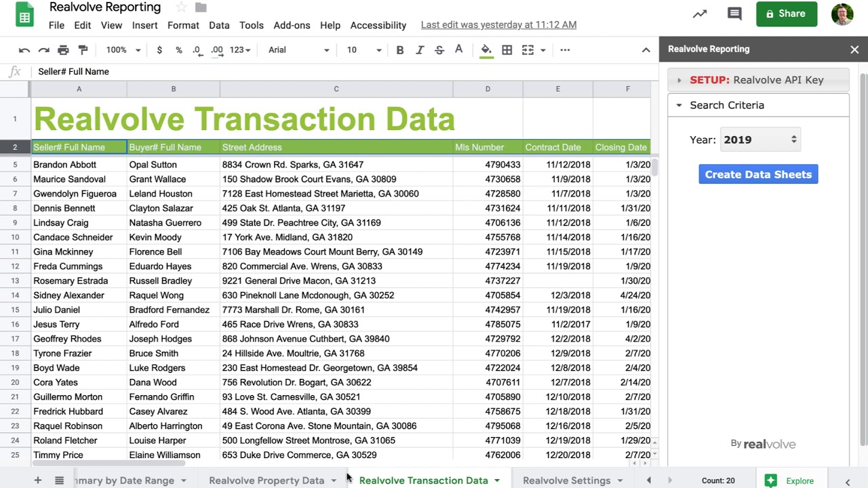The height and width of the screenshot is (488, 868).
Task: Switch to Realvolve Property Data tab
Action: click(267, 481)
